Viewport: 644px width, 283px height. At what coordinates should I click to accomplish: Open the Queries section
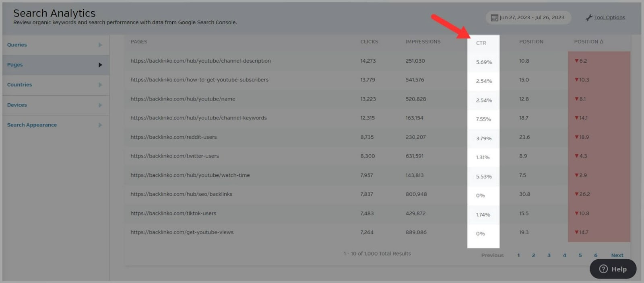coord(17,45)
